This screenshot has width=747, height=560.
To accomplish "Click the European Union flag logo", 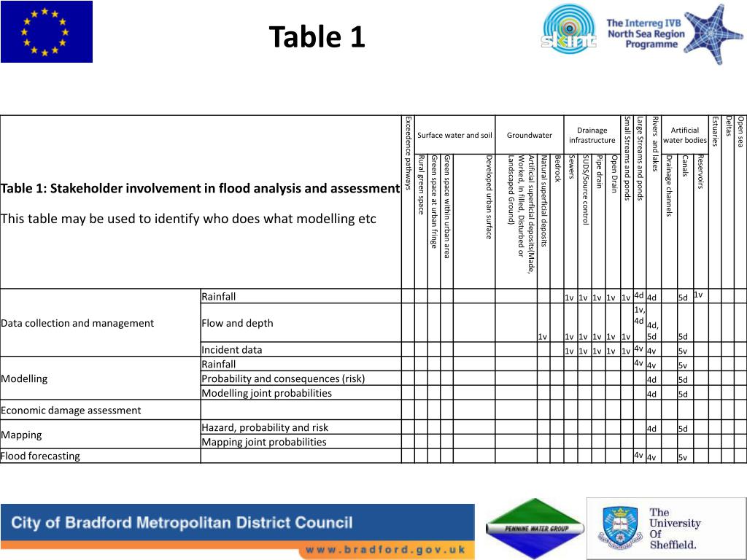I will click(47, 31).
